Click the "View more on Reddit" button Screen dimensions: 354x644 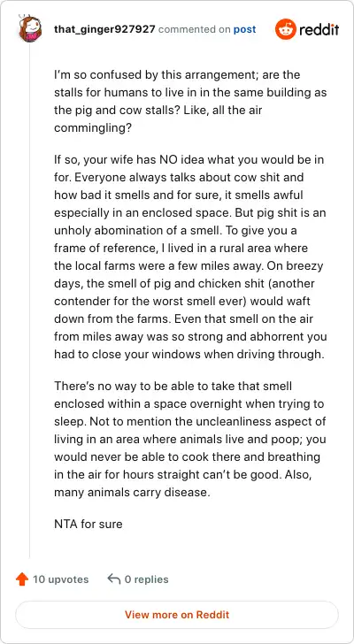tap(177, 615)
